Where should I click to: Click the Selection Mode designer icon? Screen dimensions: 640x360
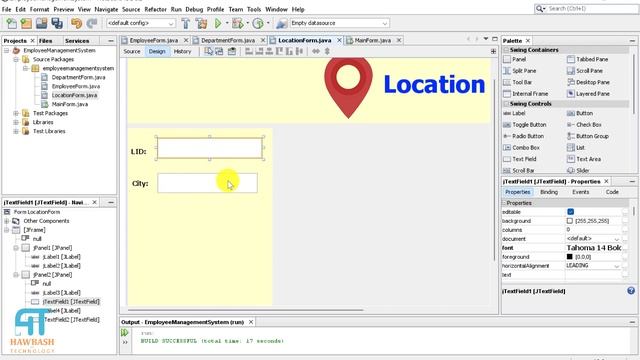[209, 51]
